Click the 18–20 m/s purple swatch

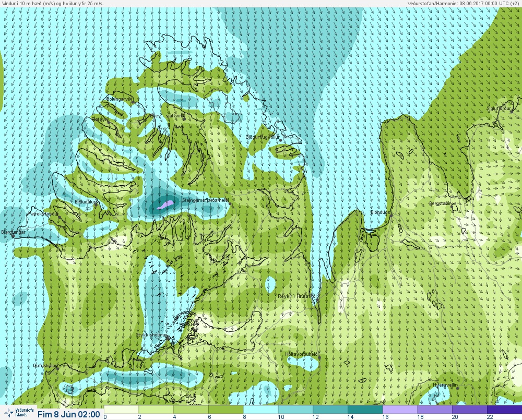point(435,410)
